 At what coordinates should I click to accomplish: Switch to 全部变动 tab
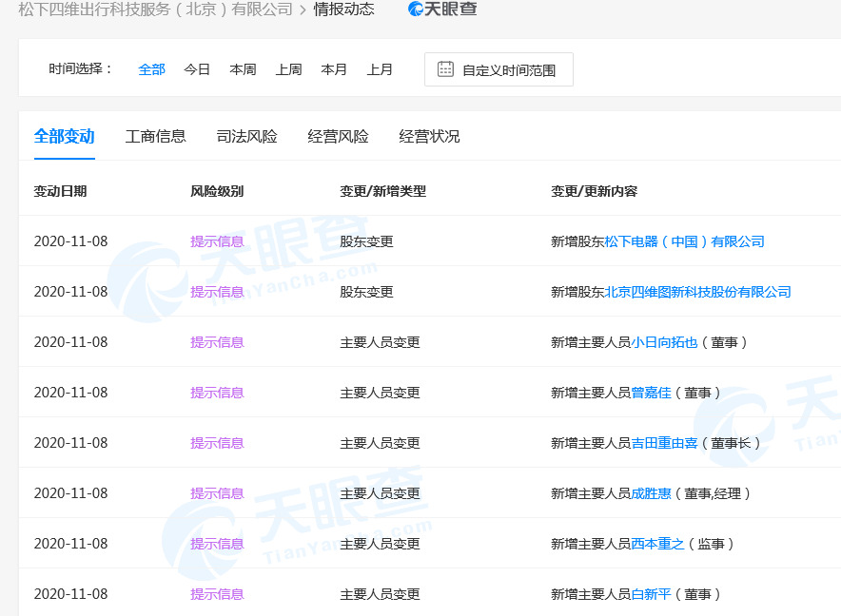[x=65, y=136]
